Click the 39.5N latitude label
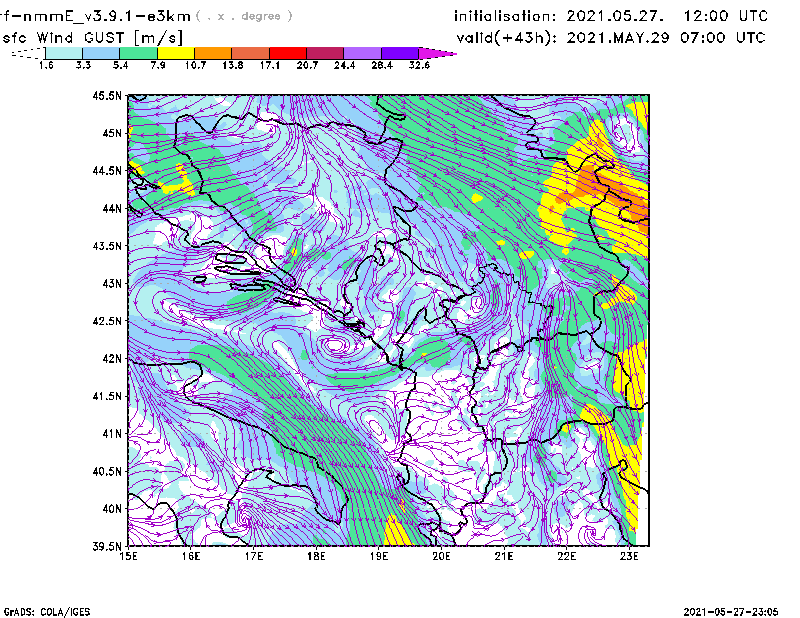 click(x=107, y=546)
